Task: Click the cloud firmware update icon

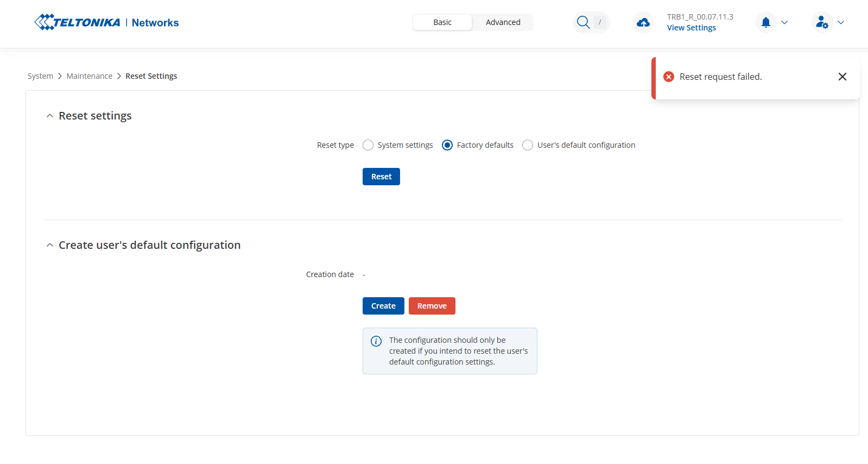Action: click(x=643, y=22)
